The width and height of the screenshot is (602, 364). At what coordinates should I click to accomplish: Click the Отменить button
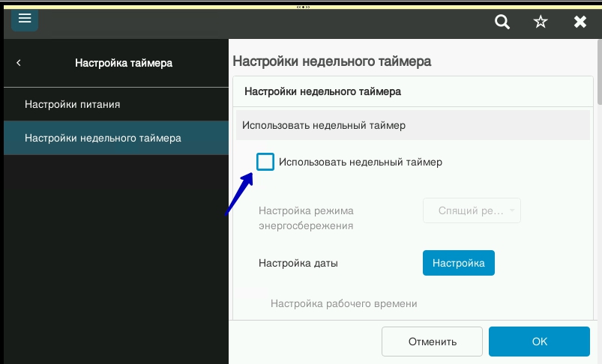432,342
